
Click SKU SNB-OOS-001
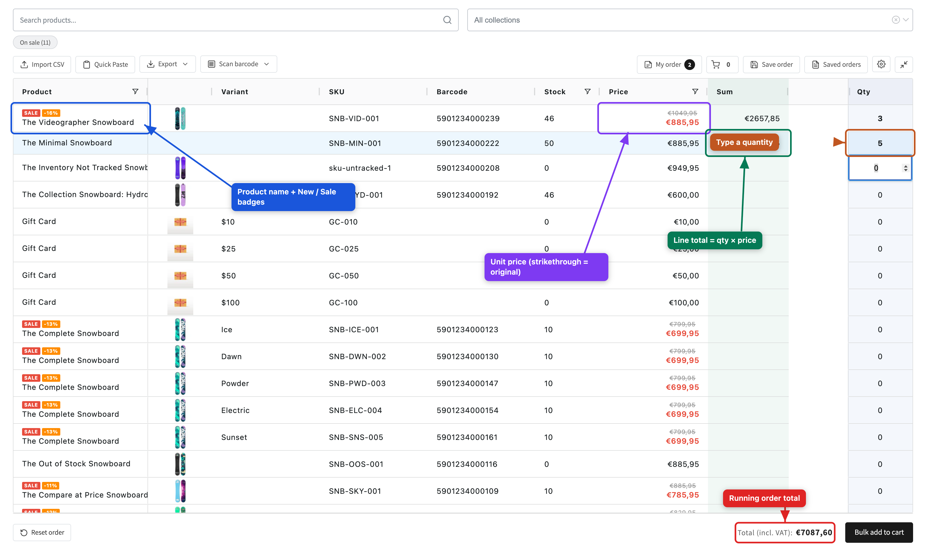point(356,464)
